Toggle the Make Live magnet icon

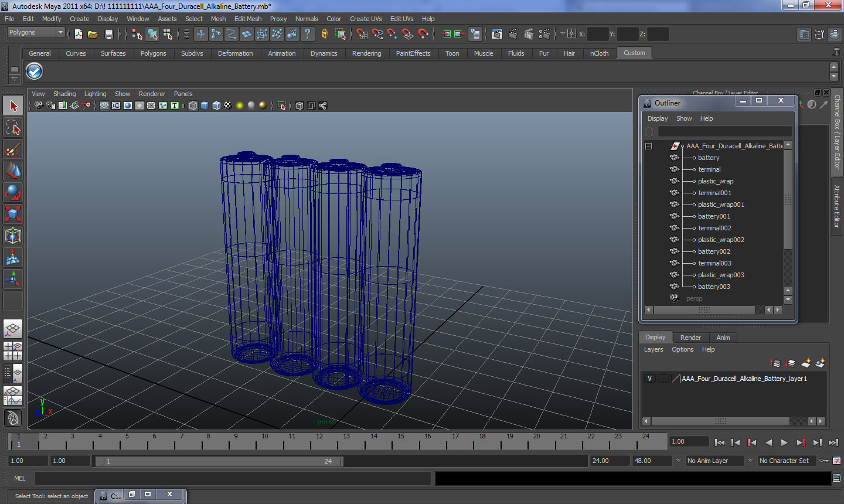point(423,34)
